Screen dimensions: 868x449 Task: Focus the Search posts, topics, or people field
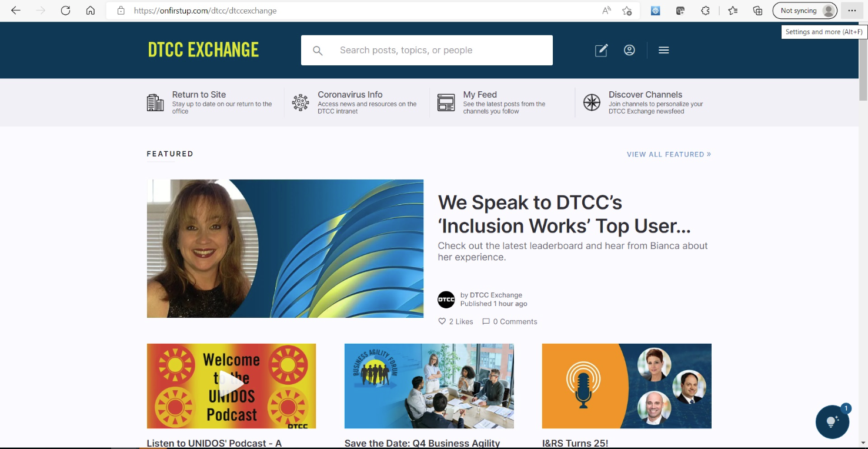(x=427, y=50)
